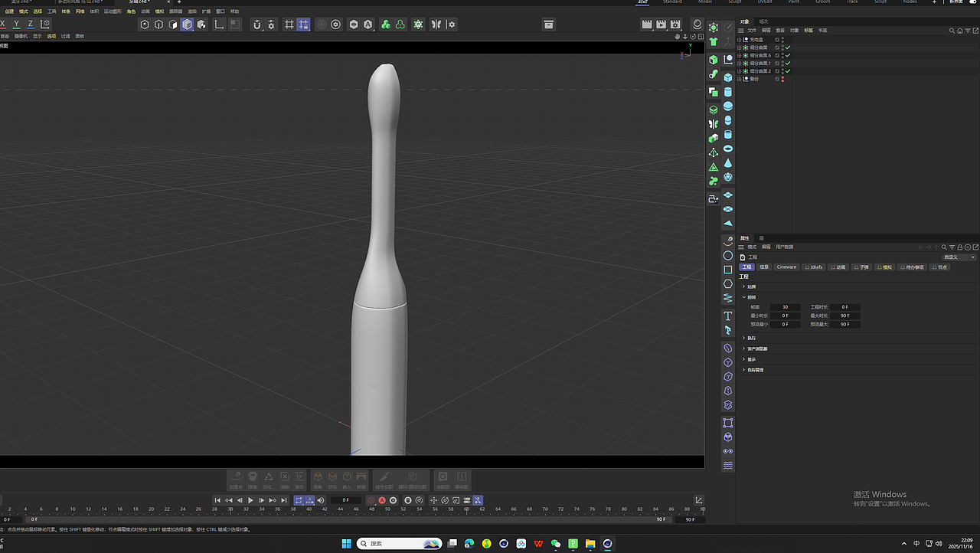Switch to Polygons mode in top toolbar

tap(173, 25)
